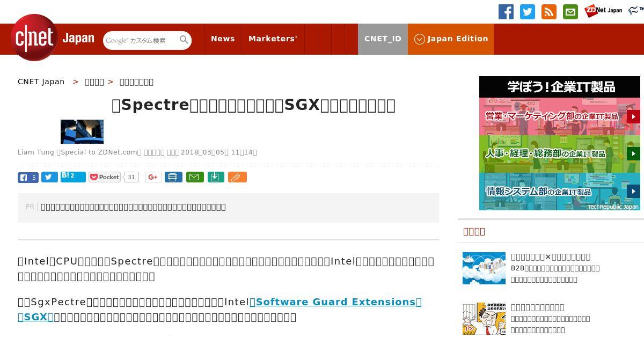
Task: Print the article with printer icon
Action: pyautogui.click(x=173, y=177)
